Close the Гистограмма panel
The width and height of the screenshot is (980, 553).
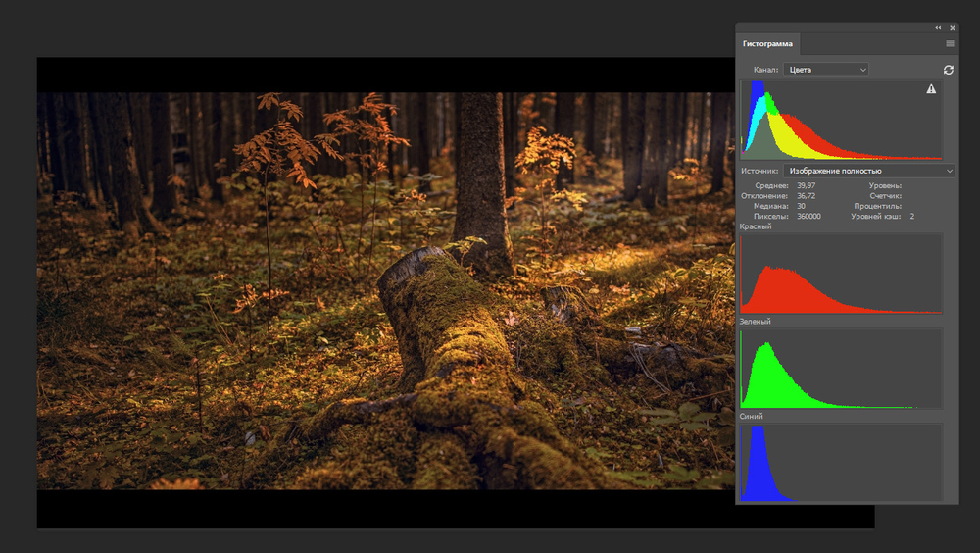coord(952,28)
